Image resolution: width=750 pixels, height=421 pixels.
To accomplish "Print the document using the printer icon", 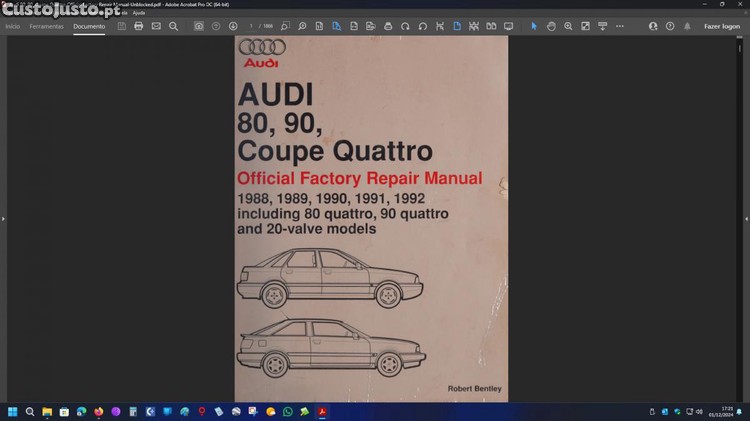I will (139, 26).
